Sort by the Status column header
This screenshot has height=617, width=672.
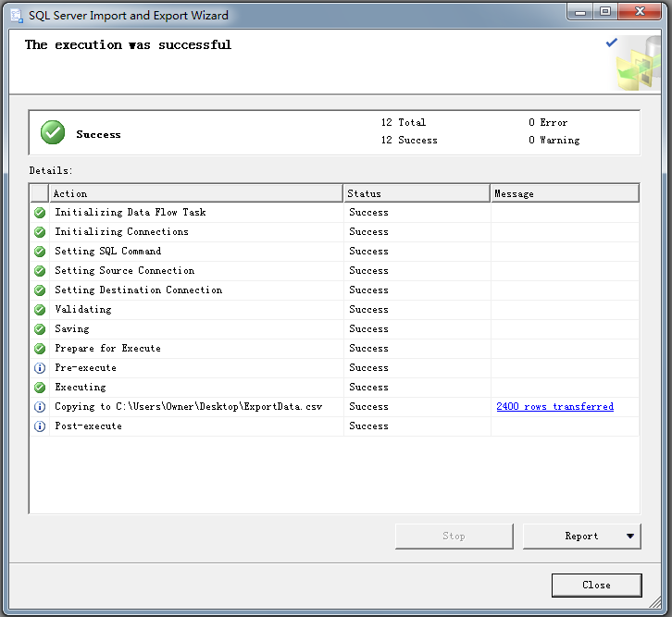click(x=417, y=193)
